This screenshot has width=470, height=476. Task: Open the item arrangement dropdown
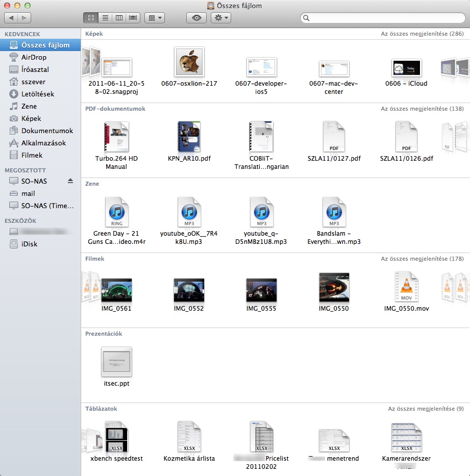click(155, 18)
